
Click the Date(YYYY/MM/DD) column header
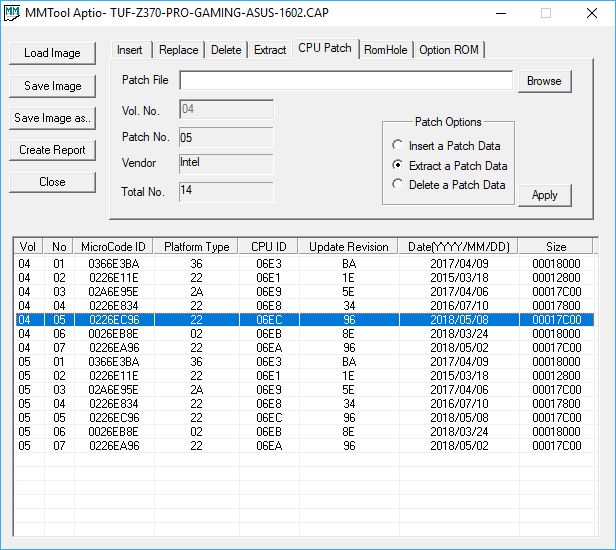tap(459, 247)
